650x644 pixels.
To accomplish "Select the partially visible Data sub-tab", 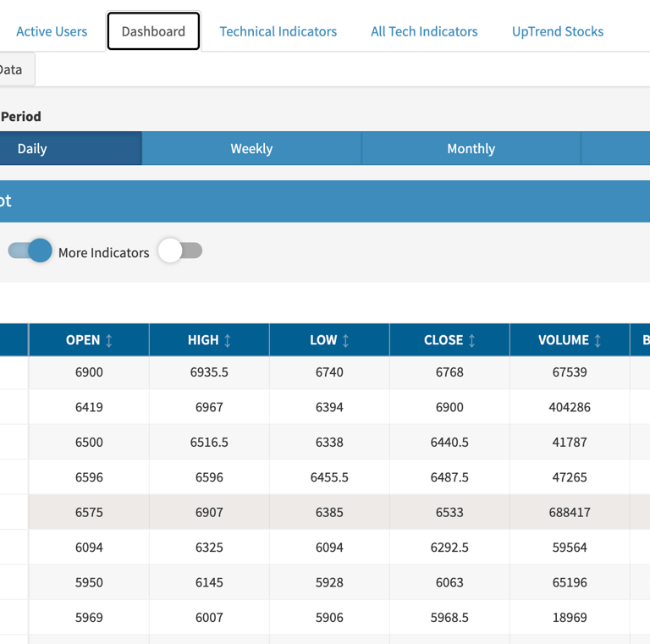I will pos(17,69).
